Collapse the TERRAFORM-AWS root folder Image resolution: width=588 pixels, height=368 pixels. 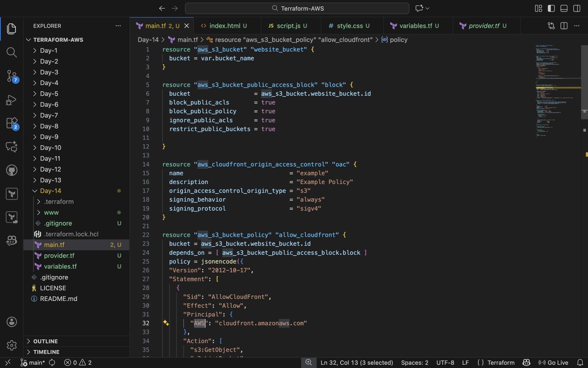coord(29,40)
